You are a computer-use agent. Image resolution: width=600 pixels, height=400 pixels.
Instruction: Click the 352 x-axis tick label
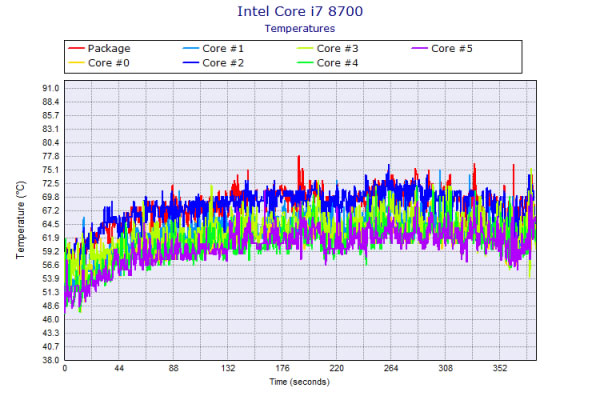tap(500, 368)
